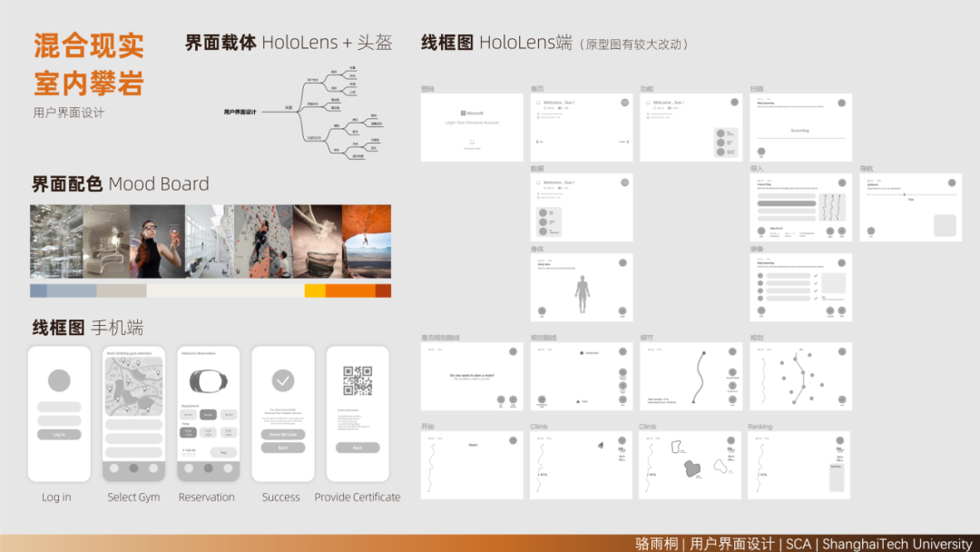The height and width of the screenshot is (552, 980).
Task: Click the 线框图 HoloLens端 heading
Action: 497,43
